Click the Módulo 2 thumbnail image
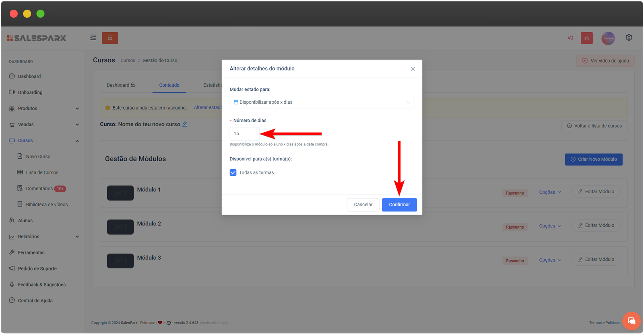The image size is (644, 334). tap(120, 227)
